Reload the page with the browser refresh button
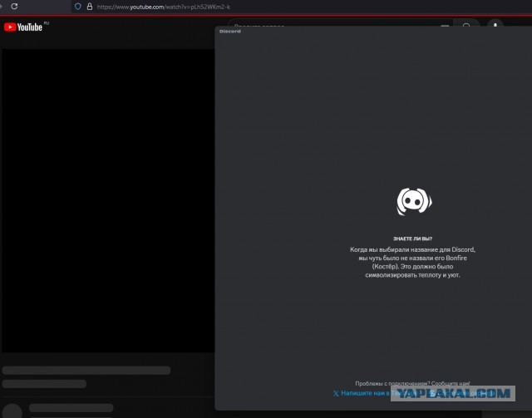Image resolution: width=532 pixels, height=418 pixels. pyautogui.click(x=14, y=6)
